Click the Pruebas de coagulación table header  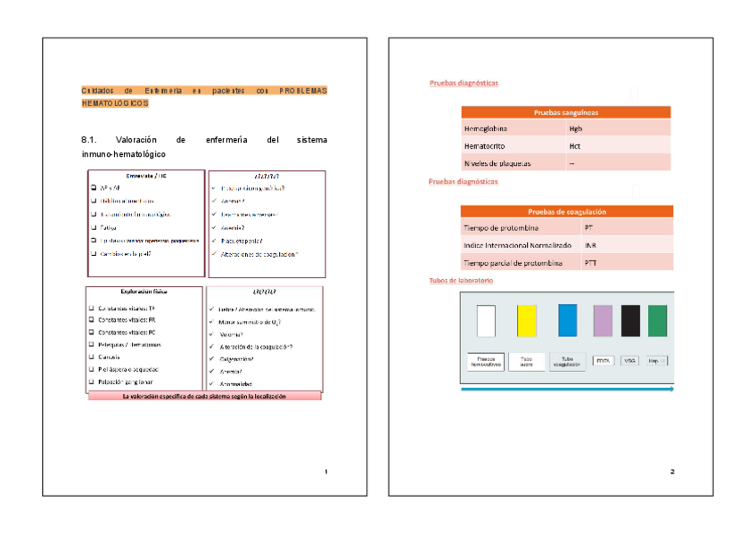pos(566,211)
